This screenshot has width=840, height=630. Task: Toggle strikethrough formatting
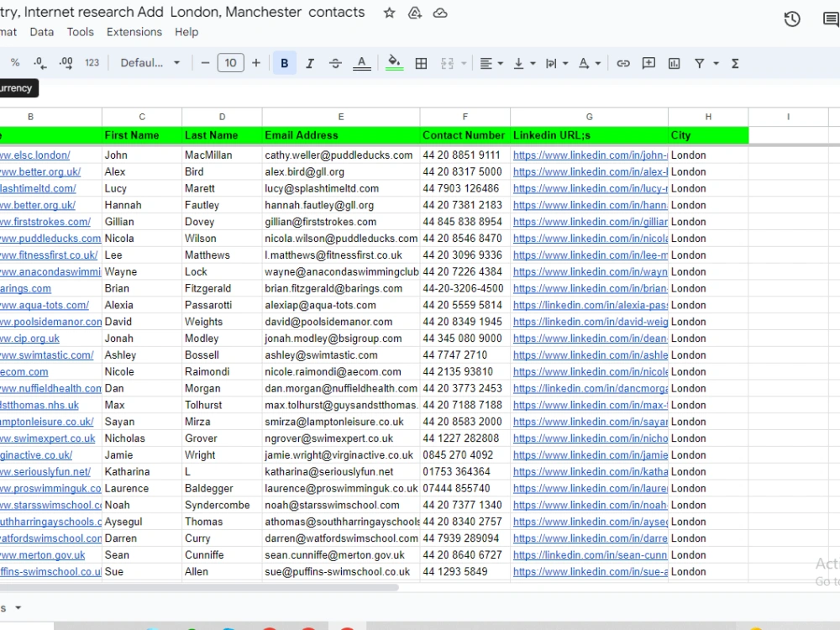pyautogui.click(x=335, y=63)
